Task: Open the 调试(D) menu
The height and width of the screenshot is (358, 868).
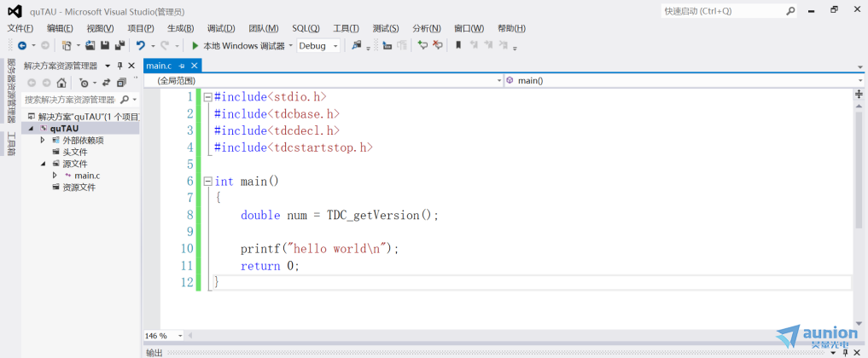Action: coord(221,29)
